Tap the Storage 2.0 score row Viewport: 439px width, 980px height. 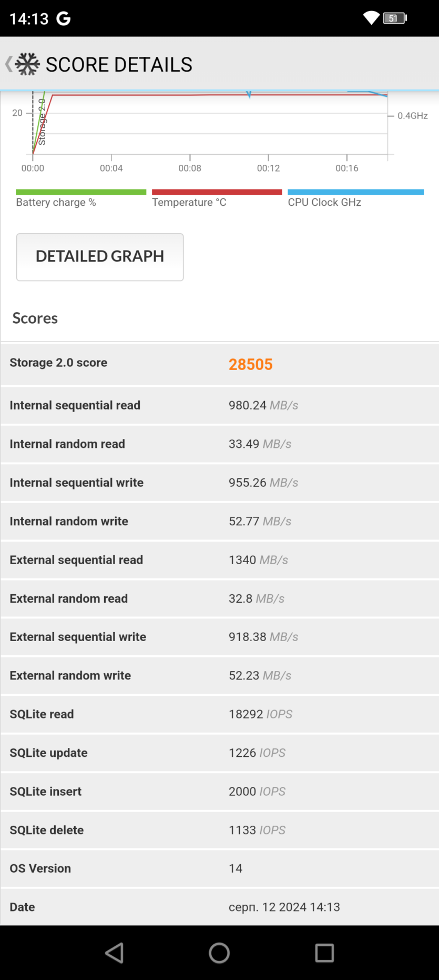tap(220, 364)
